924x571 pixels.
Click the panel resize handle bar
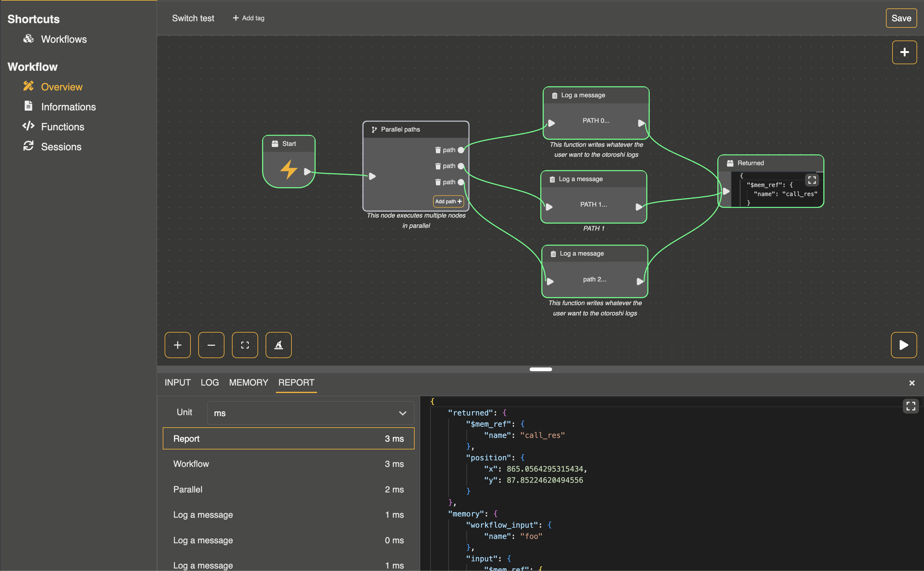click(540, 369)
